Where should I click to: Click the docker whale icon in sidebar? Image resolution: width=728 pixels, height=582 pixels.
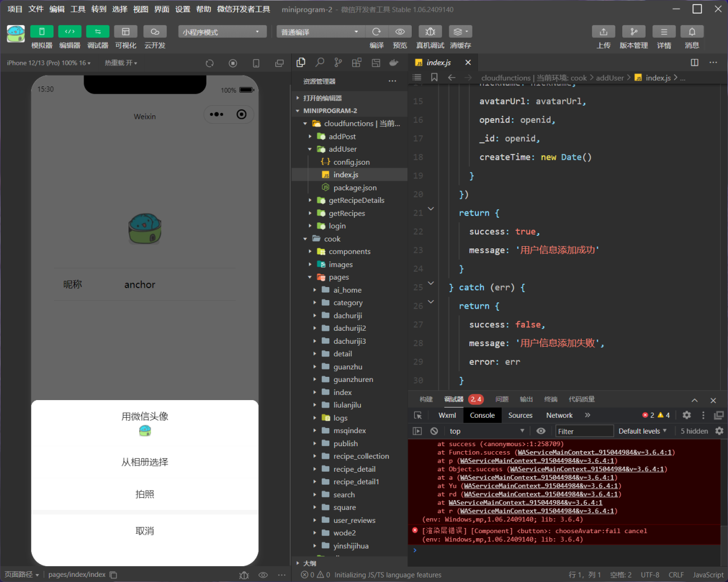pos(394,63)
